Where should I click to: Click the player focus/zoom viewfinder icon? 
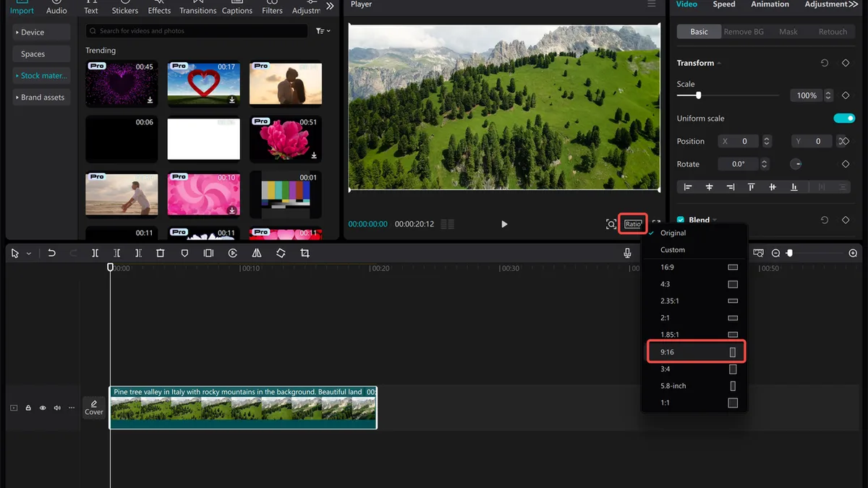point(611,224)
